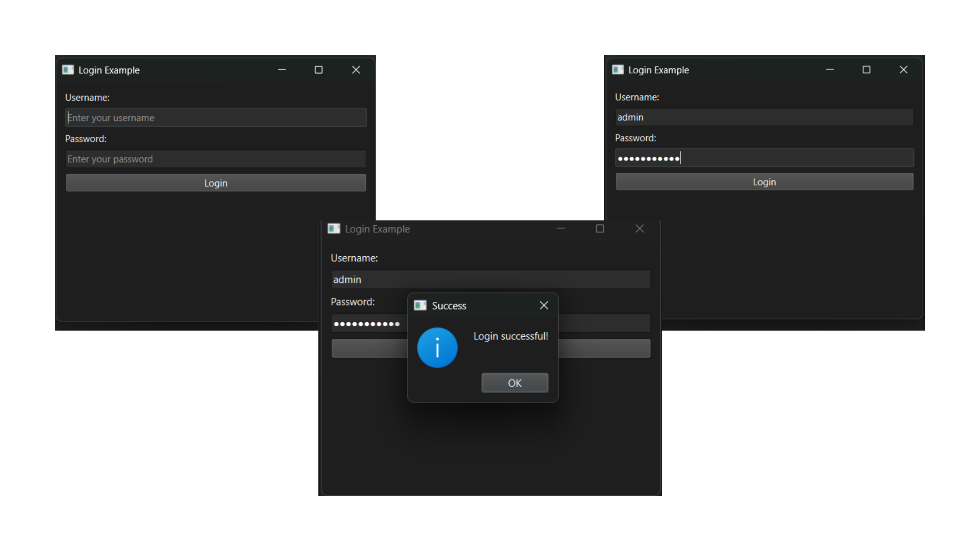Click the app icon in the center window title bar
Viewport: 980px width, 551px height.
334,229
